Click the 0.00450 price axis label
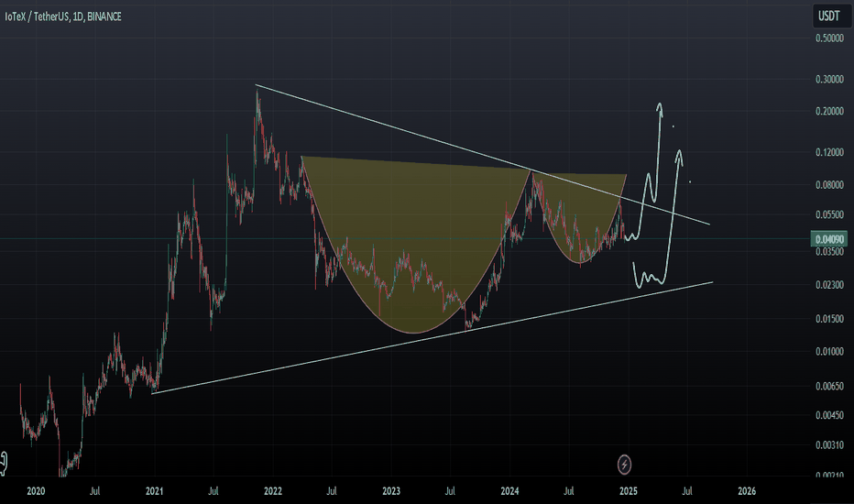 point(829,416)
